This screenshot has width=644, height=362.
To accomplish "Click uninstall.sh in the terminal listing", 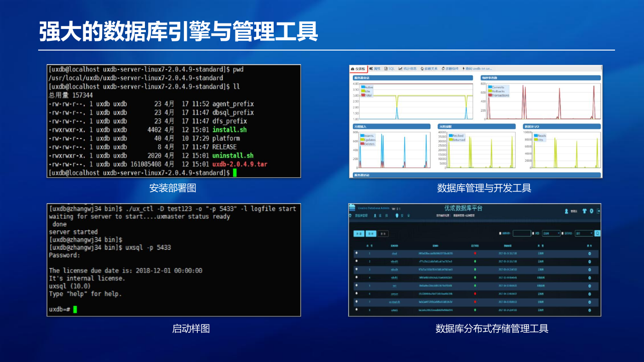I will point(233,156).
